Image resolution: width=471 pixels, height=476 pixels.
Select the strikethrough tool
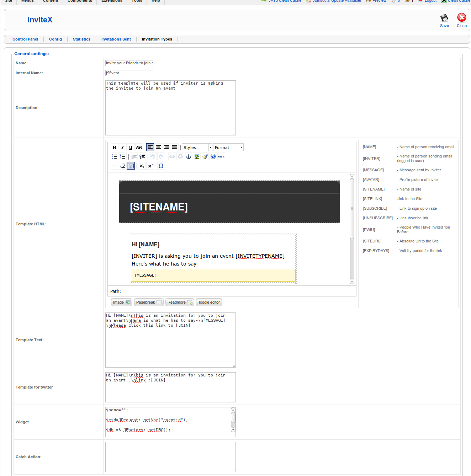(139, 147)
